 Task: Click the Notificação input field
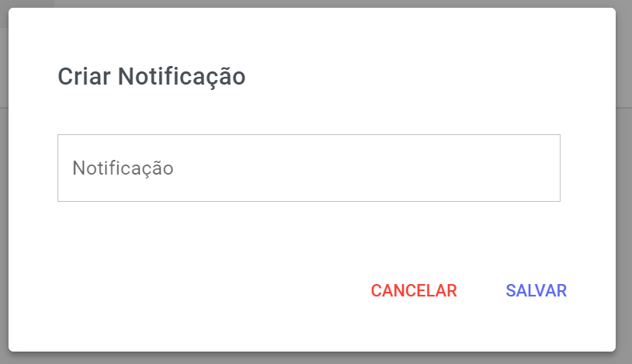[308, 168]
